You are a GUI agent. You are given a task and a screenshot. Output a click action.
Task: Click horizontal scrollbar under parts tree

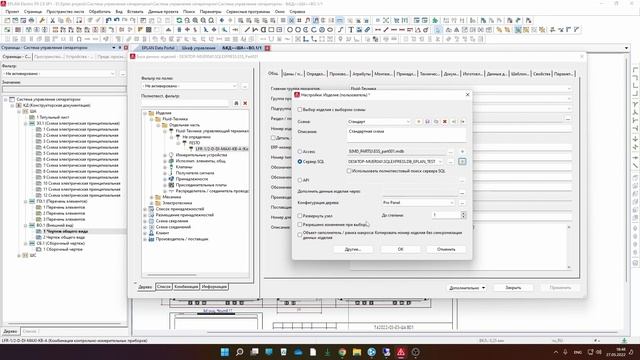pyautogui.click(x=171, y=275)
